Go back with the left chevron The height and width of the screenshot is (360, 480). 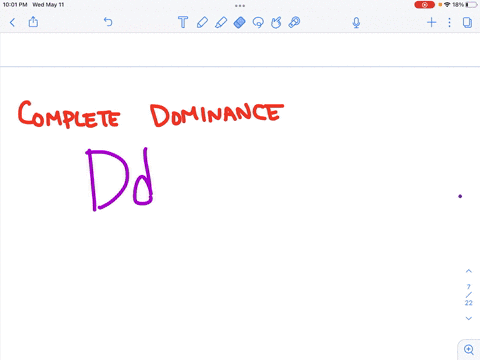point(13,22)
